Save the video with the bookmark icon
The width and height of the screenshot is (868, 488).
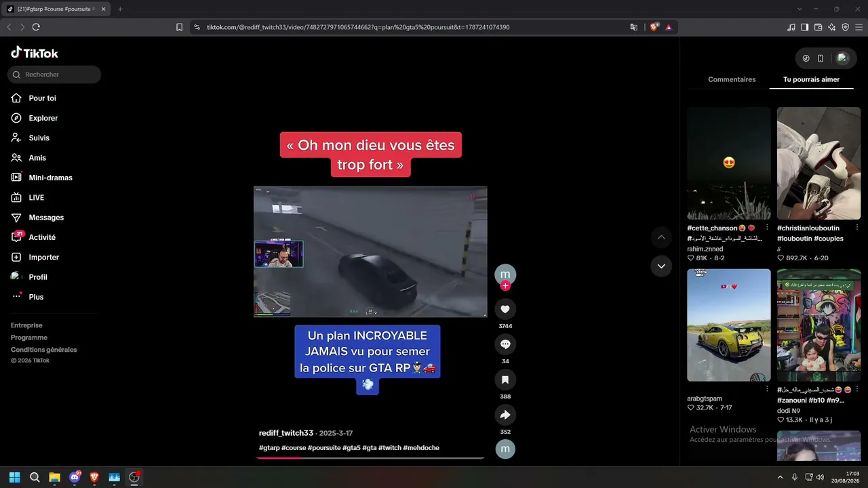(x=505, y=380)
